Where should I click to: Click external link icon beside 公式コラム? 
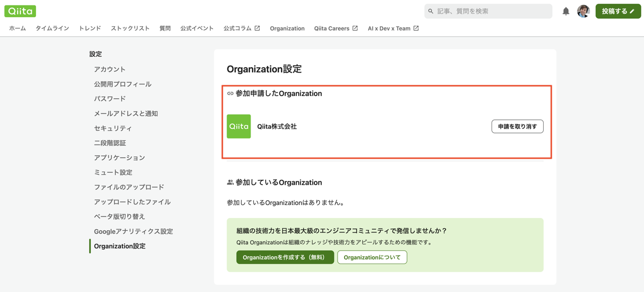257,28
